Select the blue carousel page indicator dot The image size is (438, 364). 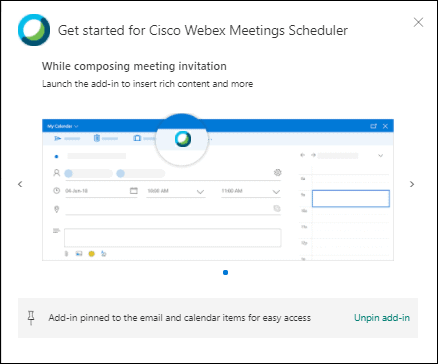click(225, 273)
